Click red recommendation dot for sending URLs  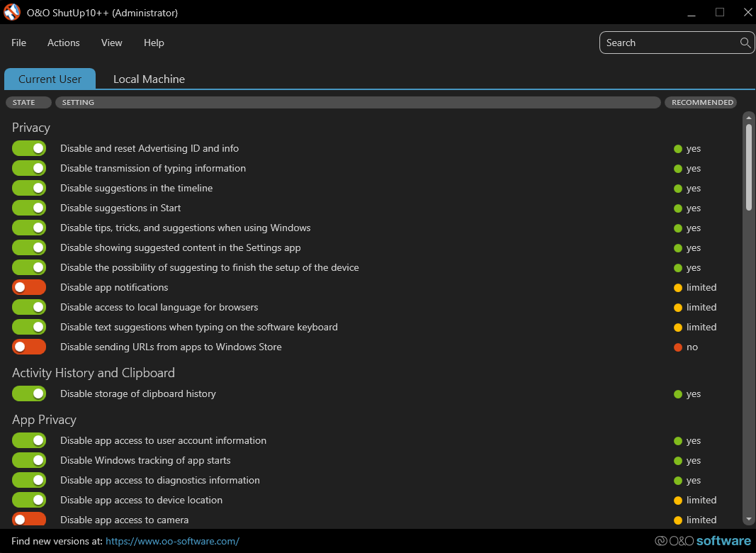tap(678, 347)
